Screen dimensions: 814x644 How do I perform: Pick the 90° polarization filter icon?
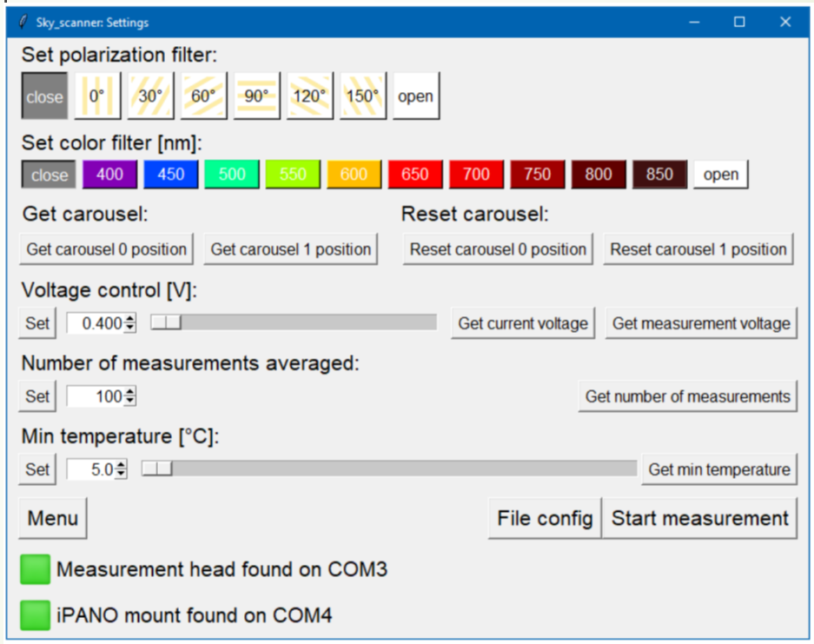(x=256, y=96)
